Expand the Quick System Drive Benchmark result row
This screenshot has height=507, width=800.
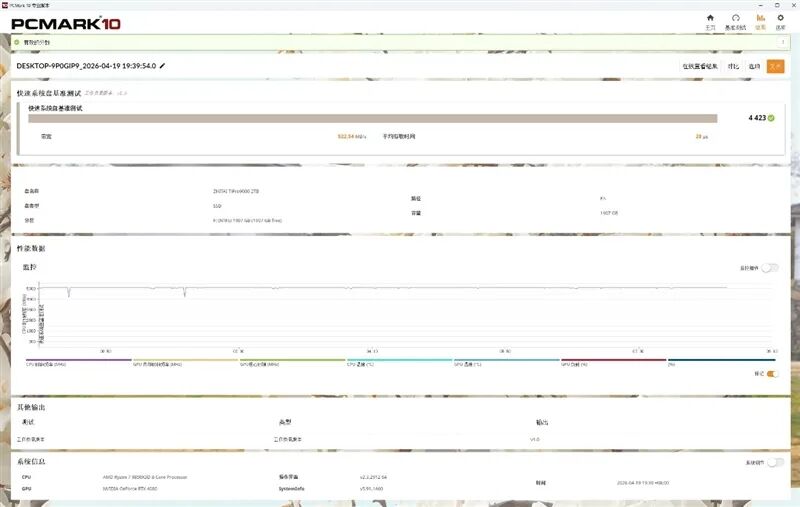(401, 128)
